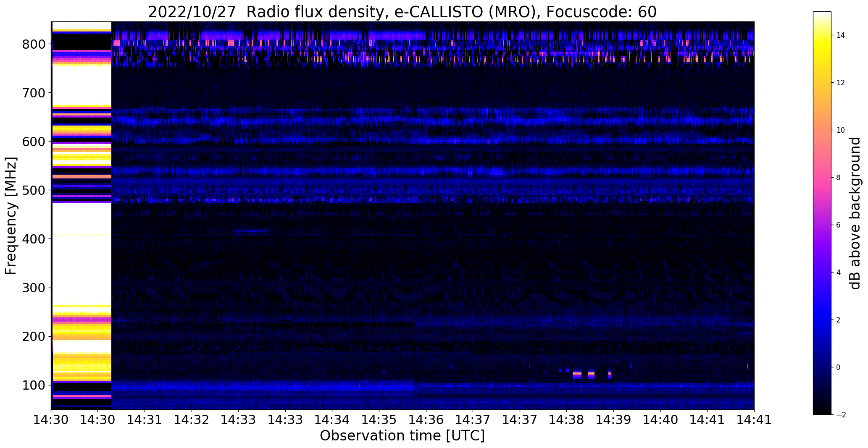
Task: Click the colorbar tick labeled 12
Action: [840, 83]
